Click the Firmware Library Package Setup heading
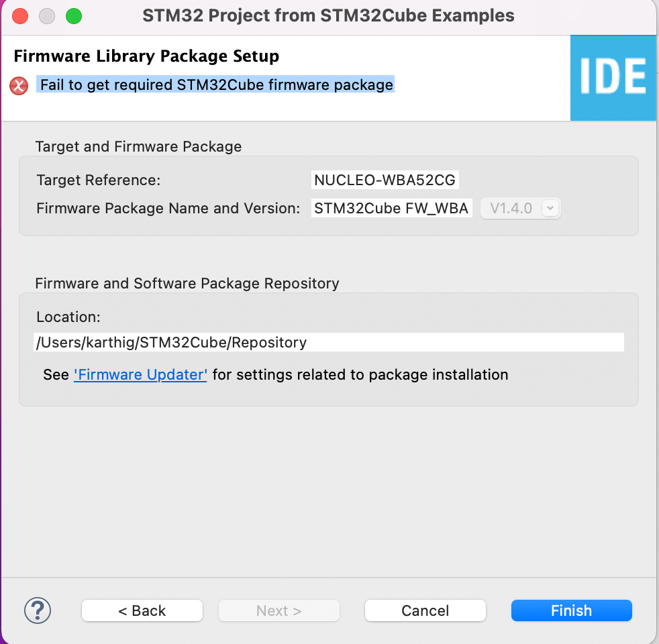Viewport: 659px width, 644px height. (x=146, y=56)
